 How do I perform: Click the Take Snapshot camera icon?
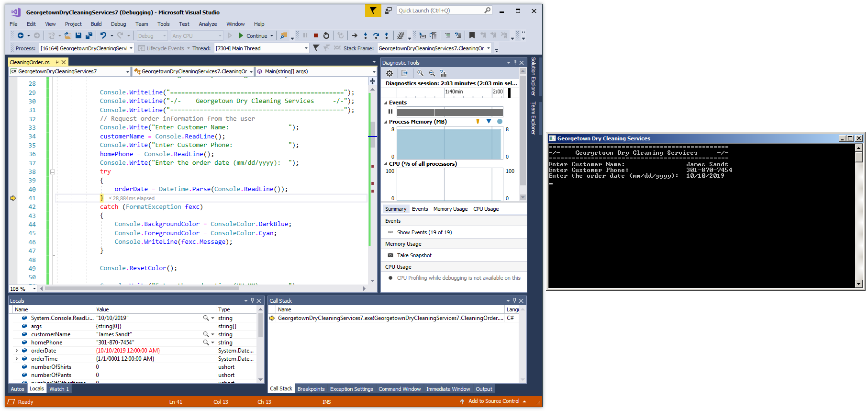pos(390,255)
